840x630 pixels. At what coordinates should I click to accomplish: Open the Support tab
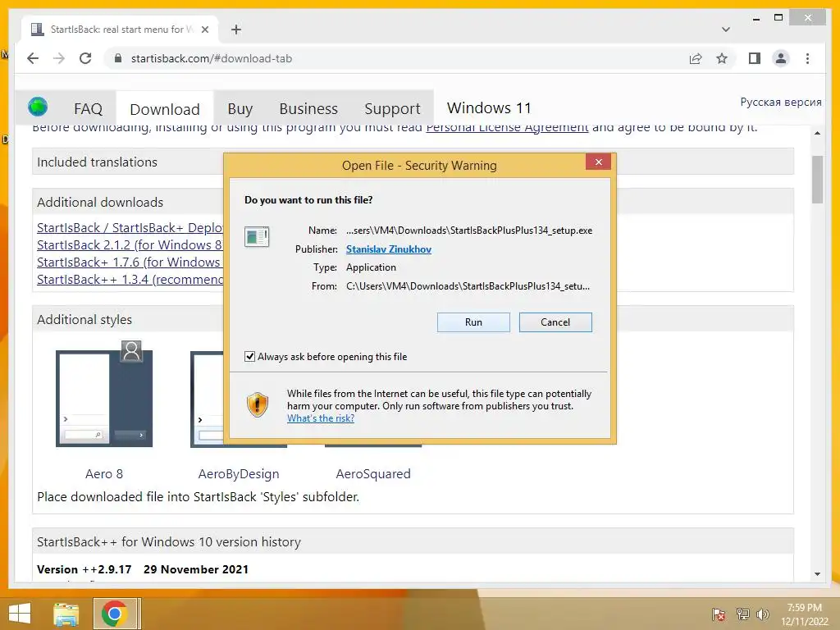[392, 109]
